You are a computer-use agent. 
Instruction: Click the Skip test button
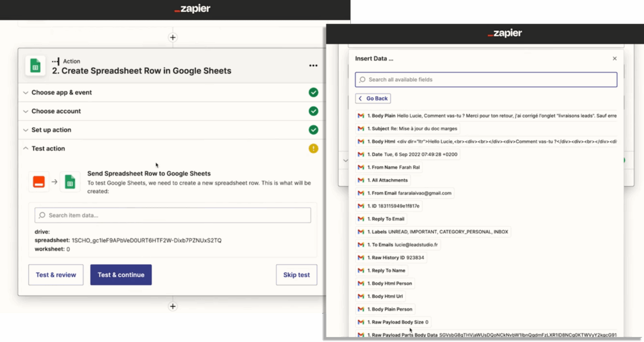[297, 275]
